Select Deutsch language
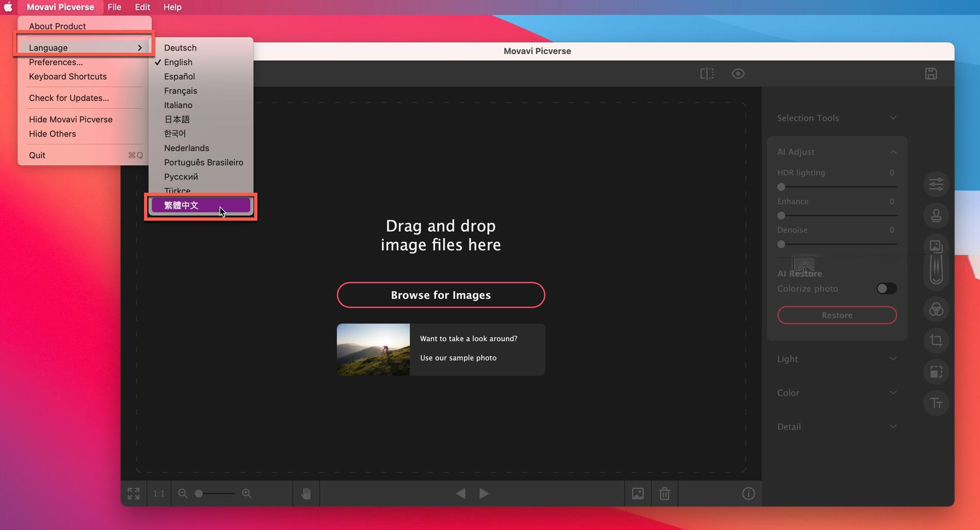This screenshot has width=980, height=530. [201, 47]
